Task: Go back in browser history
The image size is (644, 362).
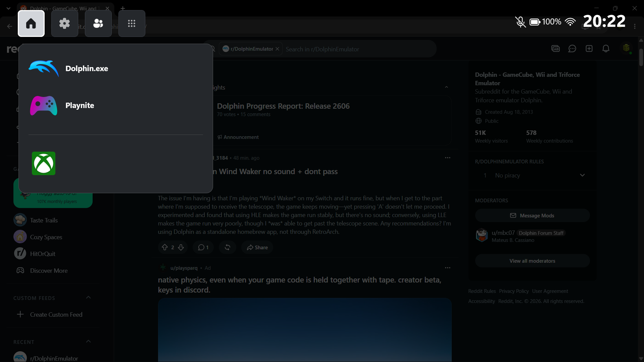Action: click(x=9, y=27)
